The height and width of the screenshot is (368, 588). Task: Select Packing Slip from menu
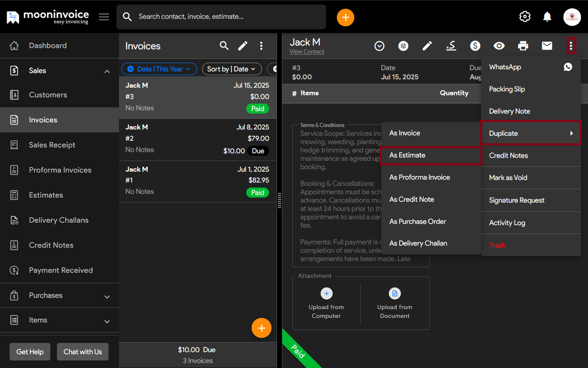click(x=531, y=89)
